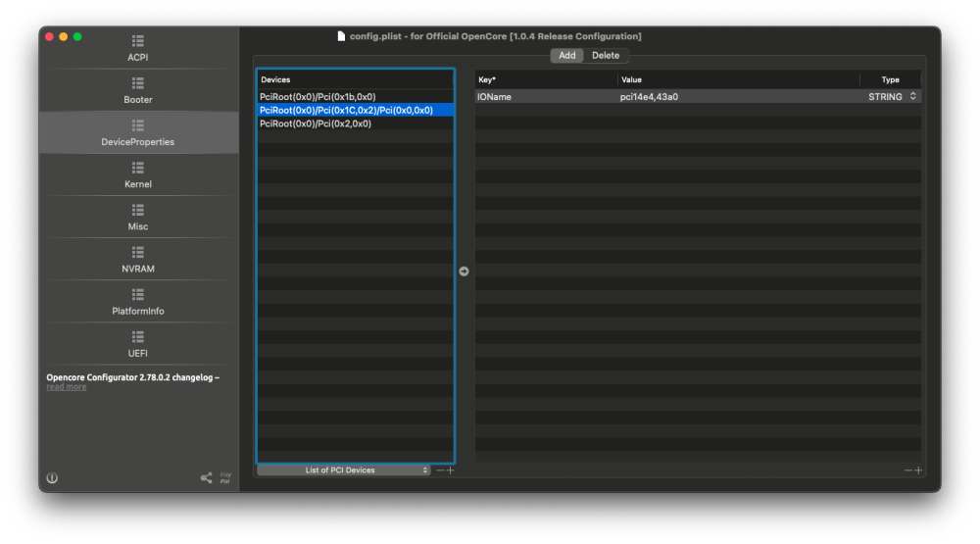Open the UEFI section
980x544 pixels.
137,344
